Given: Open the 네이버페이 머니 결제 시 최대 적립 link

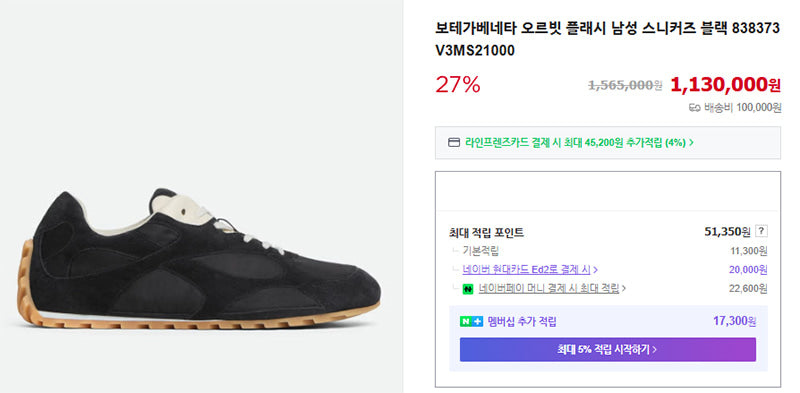Looking at the screenshot, I should pyautogui.click(x=549, y=289).
